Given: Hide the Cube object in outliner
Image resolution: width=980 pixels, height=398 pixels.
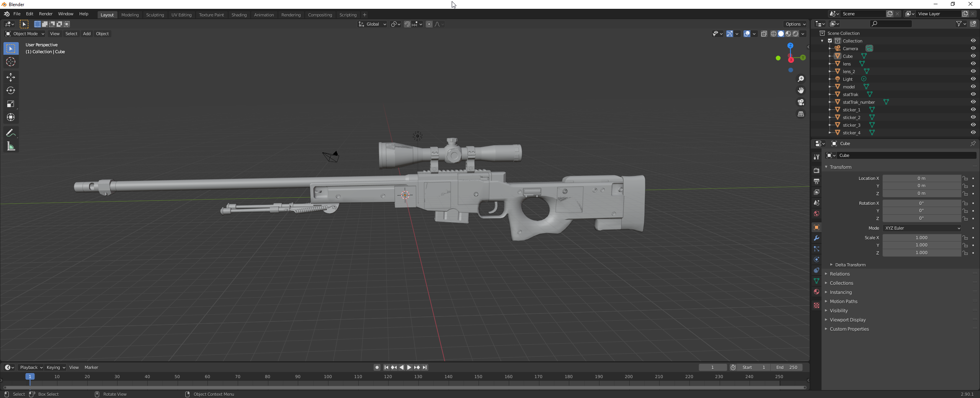Looking at the screenshot, I should [973, 56].
